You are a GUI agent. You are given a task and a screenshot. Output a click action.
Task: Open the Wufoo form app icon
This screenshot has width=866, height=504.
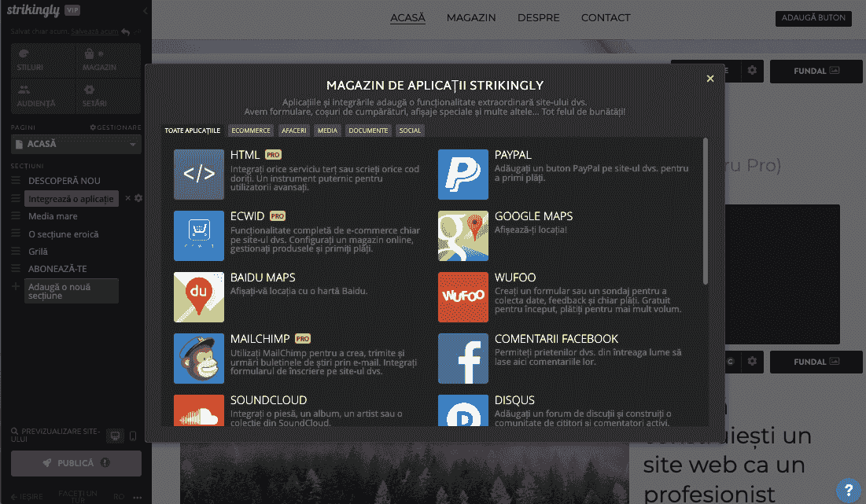tap(462, 297)
